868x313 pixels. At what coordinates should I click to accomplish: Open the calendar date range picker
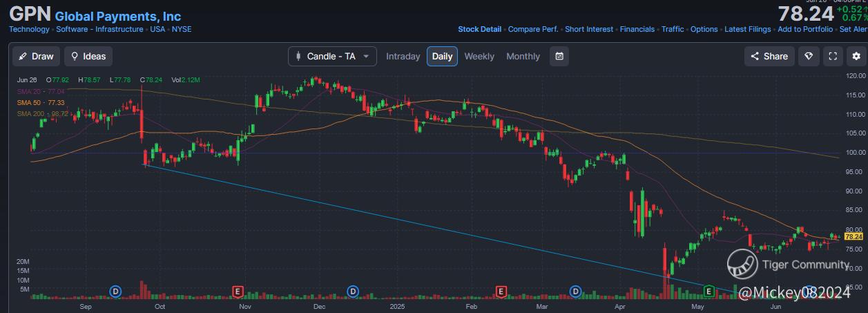(x=559, y=57)
